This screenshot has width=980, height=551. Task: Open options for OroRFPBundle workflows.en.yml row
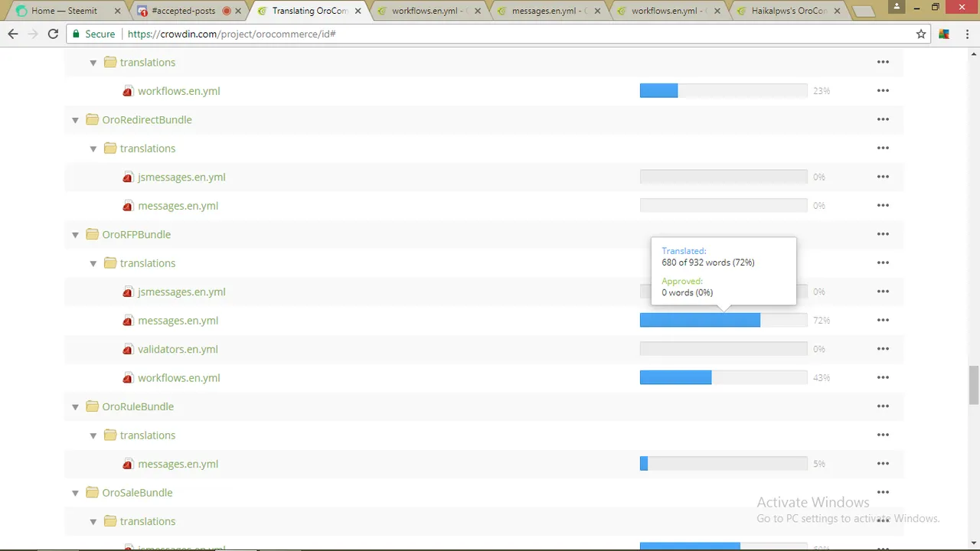tap(883, 377)
